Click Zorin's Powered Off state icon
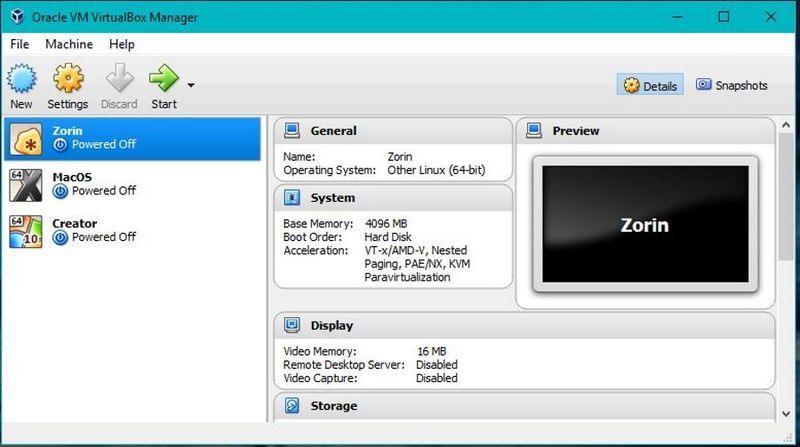 60,145
